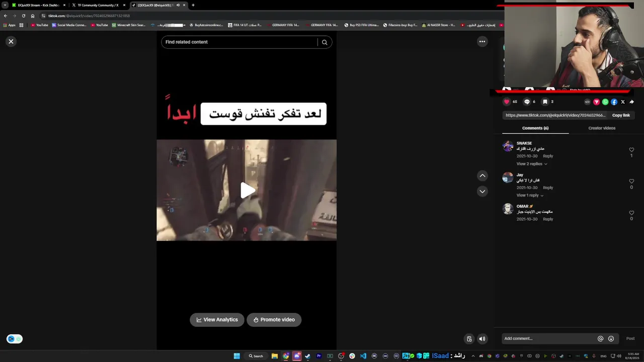Reload the page
The image size is (644, 362).
click(x=23, y=16)
